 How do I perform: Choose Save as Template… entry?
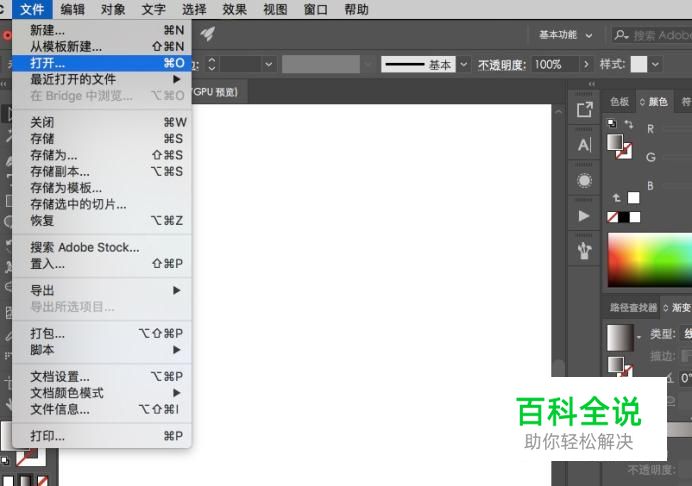(x=102, y=188)
